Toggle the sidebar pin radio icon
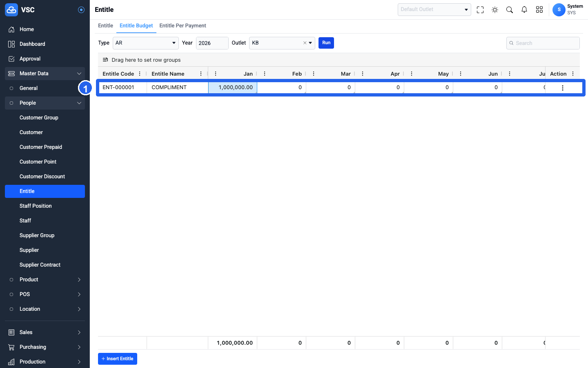 click(81, 10)
